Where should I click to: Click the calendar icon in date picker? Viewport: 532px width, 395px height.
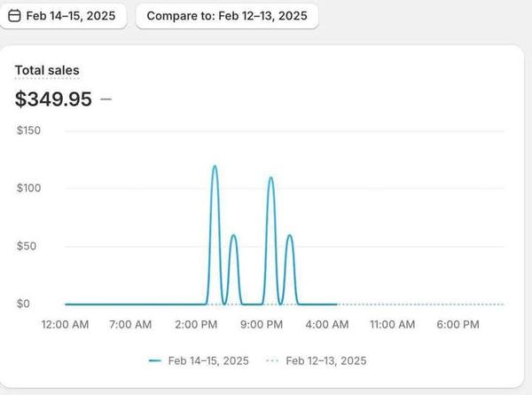coord(15,16)
